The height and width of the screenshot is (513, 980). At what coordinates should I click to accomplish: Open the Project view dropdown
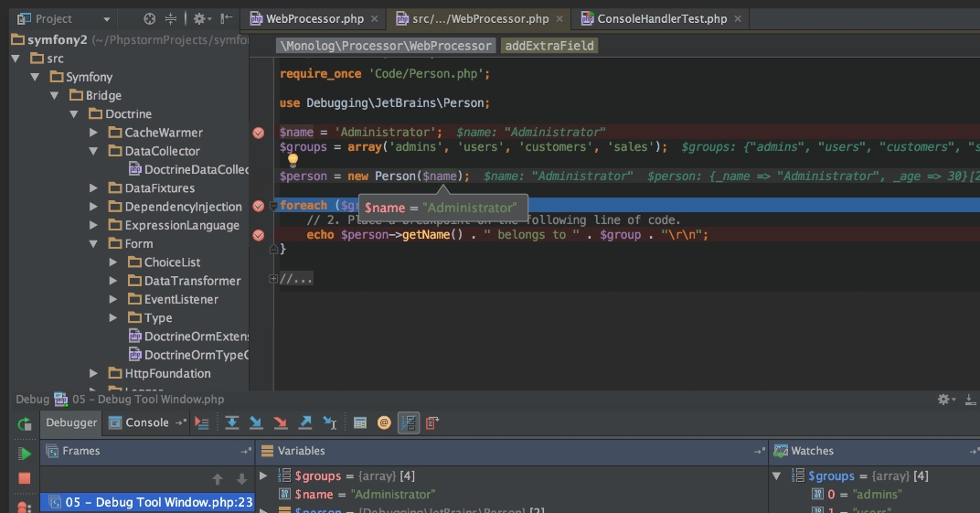pyautogui.click(x=106, y=19)
